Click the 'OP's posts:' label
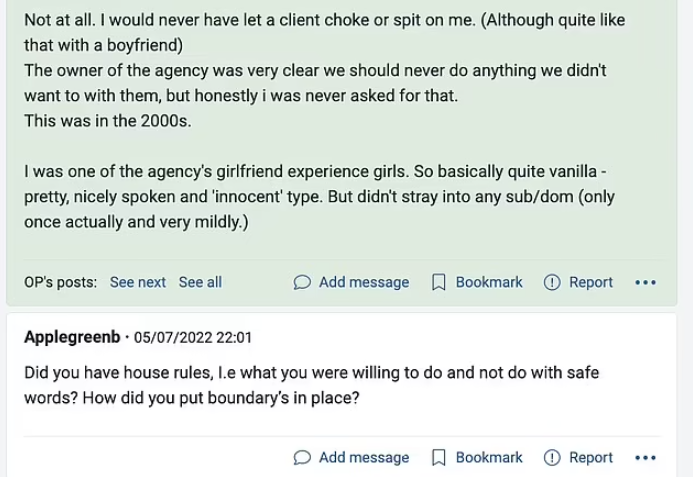 coord(60,283)
